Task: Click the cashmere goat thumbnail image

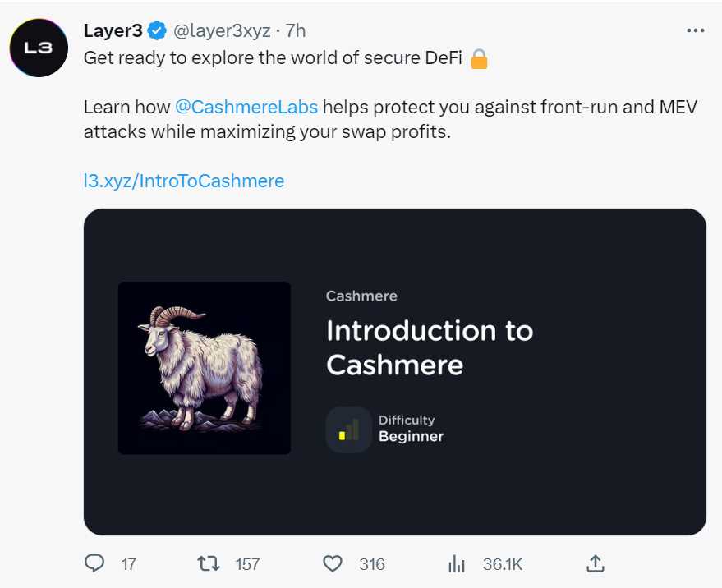Action: point(205,368)
